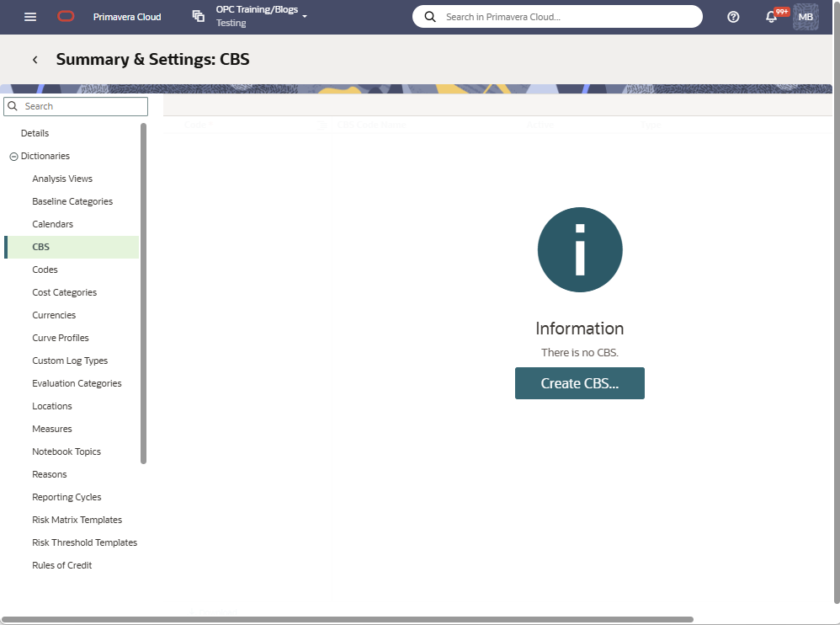Expand the OPC Training/Blogs workspace dropdown
This screenshot has width=840, height=625.
[305, 17]
